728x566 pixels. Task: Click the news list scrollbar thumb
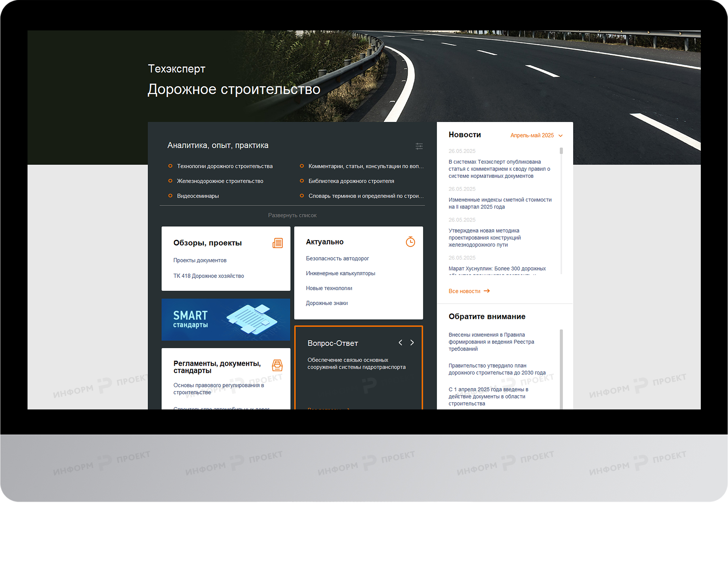[x=561, y=151]
